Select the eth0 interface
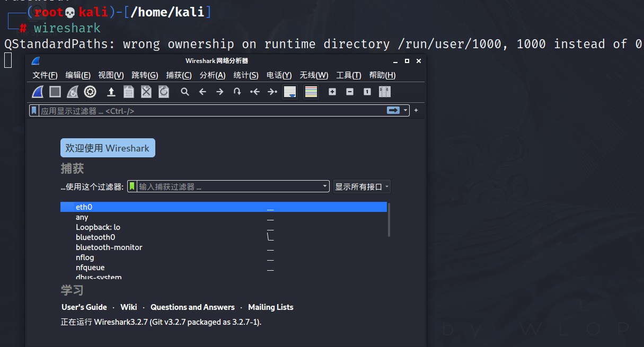Screen dimensions: 644x347 tap(224, 207)
